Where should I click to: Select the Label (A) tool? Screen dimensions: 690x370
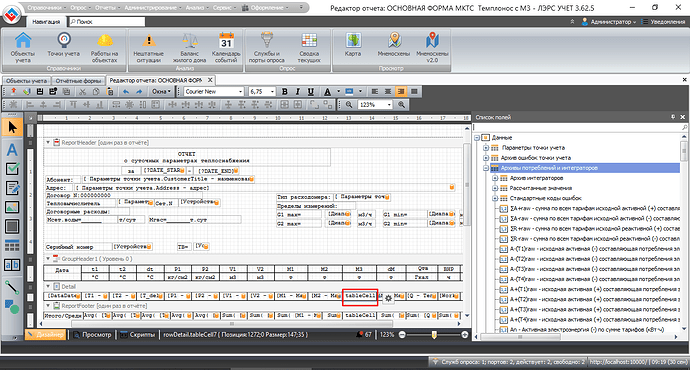point(12,150)
